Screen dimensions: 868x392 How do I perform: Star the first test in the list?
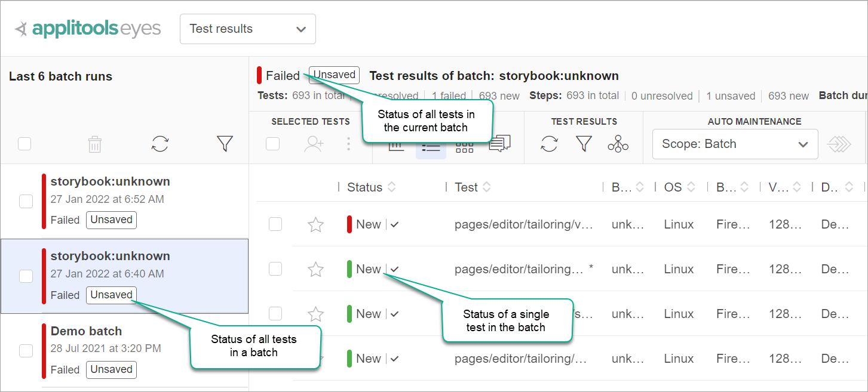(315, 224)
